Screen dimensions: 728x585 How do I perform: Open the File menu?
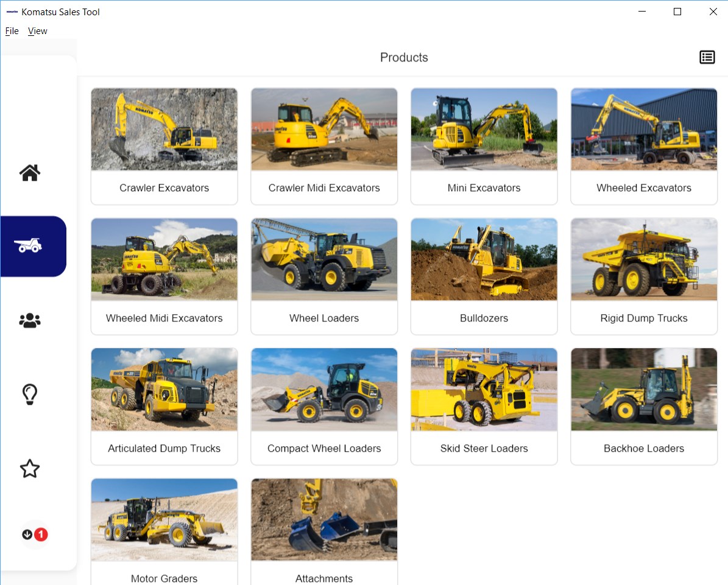coord(12,31)
